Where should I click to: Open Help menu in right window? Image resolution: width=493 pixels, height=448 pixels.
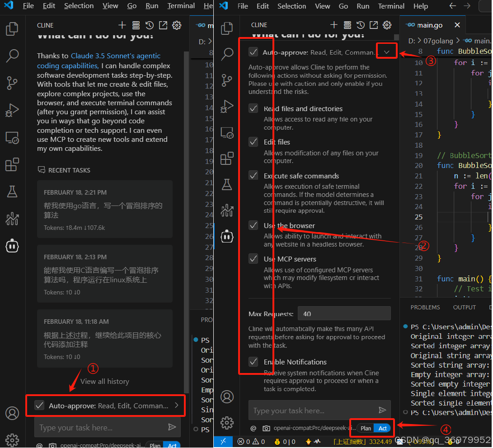tap(420, 6)
